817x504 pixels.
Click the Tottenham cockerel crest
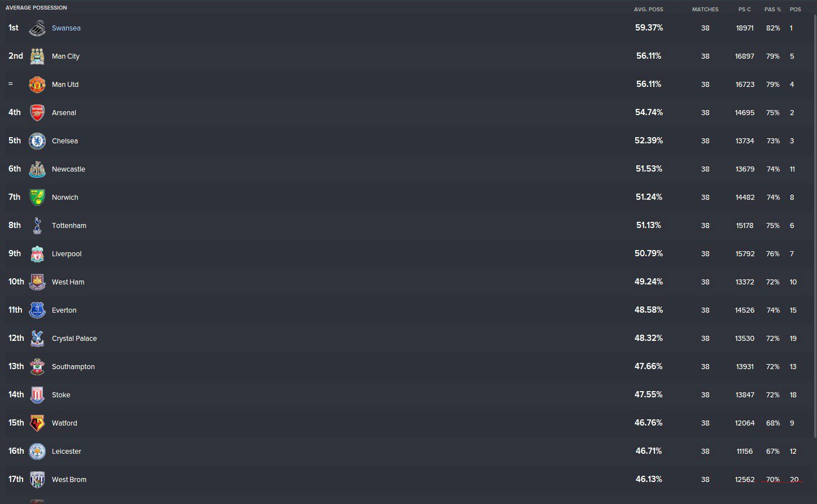tap(37, 226)
